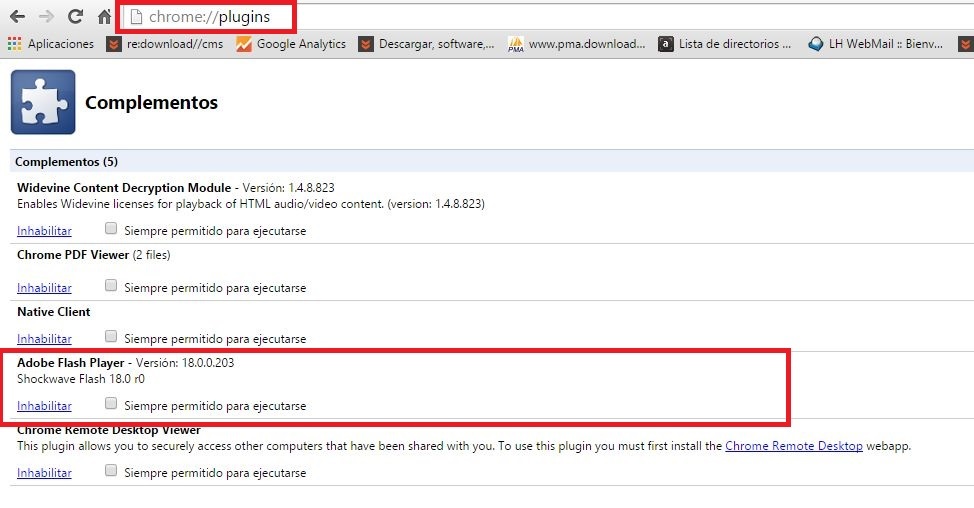Click the Descargar software bookmark favicon
Screen dimensions: 974x508
[366, 44]
